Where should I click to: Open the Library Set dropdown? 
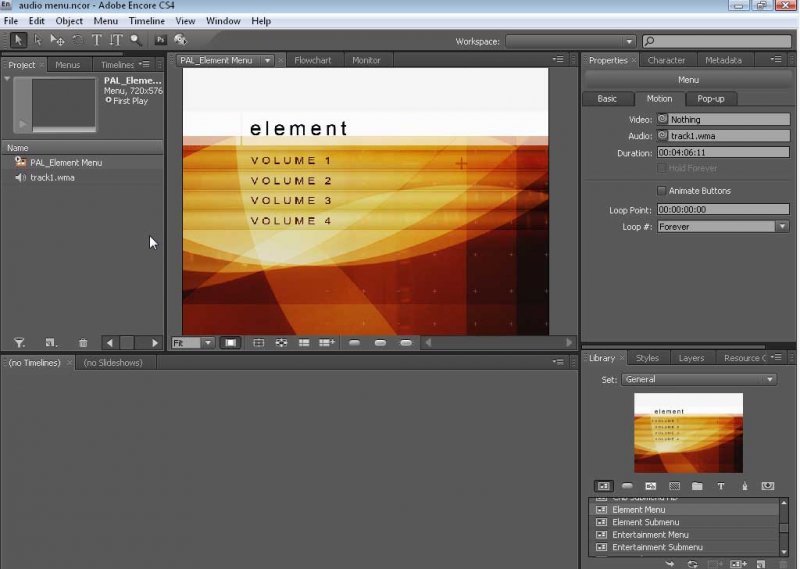pos(770,380)
